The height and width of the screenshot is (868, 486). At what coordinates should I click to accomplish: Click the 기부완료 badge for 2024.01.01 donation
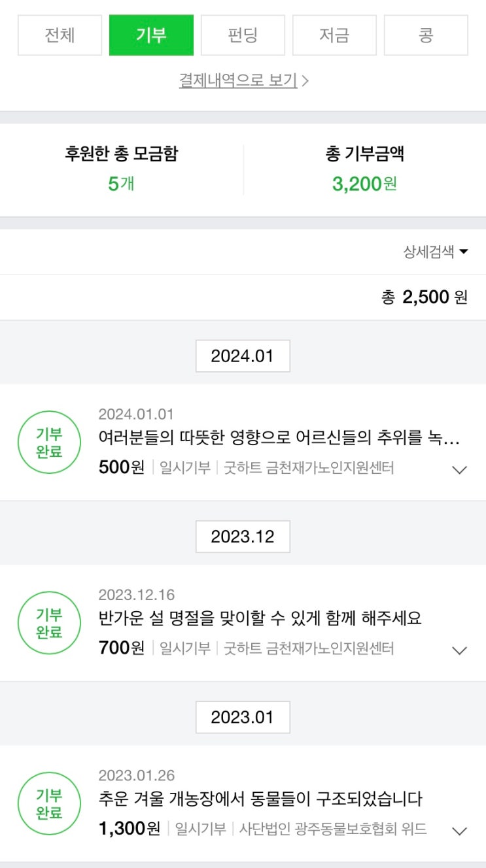pos(50,442)
